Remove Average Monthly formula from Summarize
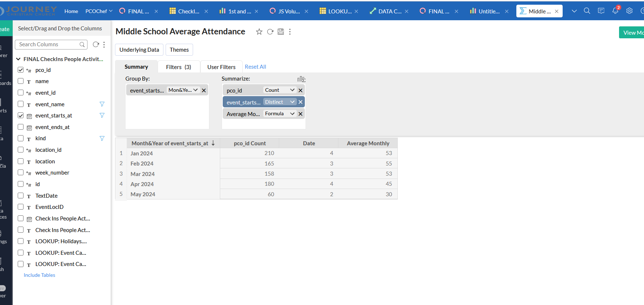The image size is (644, 305). click(x=300, y=114)
